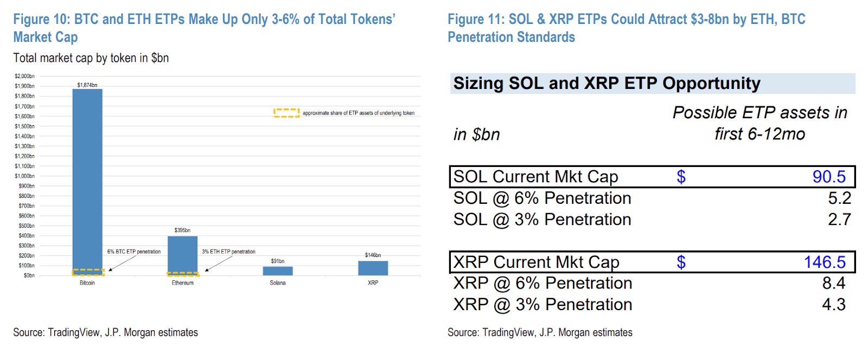Viewport: 868px width, 347px height.
Task: Click the '6% BTC ETP penetration' label
Action: tap(134, 252)
